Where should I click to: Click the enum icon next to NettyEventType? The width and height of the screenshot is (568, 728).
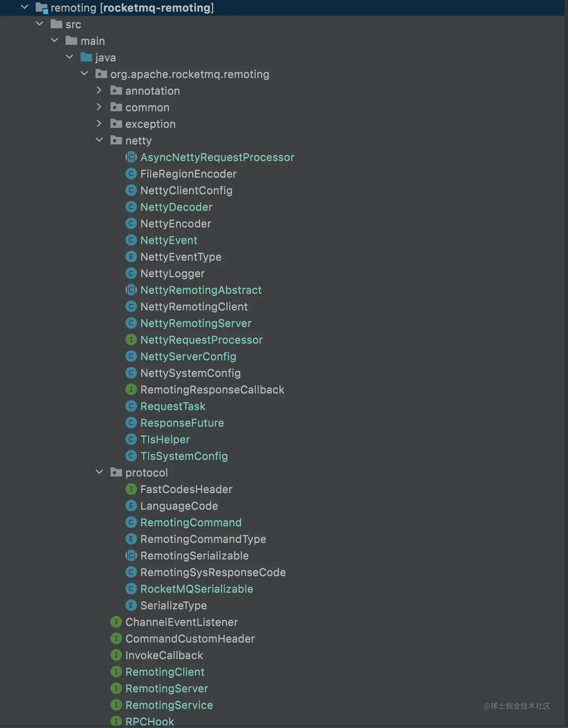[131, 257]
